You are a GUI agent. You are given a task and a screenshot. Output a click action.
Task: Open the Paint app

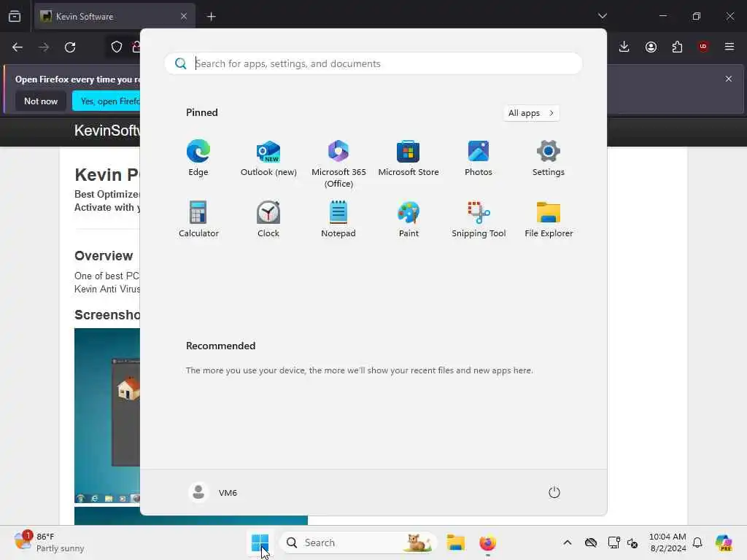(409, 219)
